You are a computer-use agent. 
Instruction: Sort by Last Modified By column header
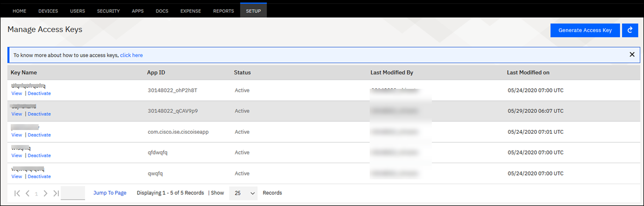coord(392,72)
